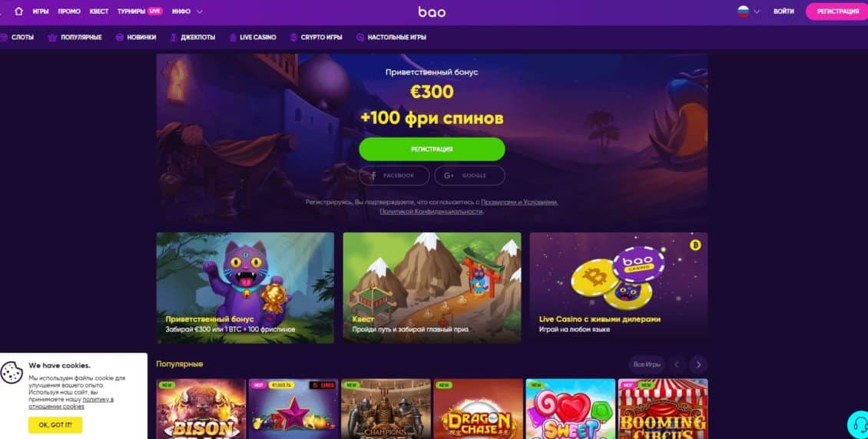Open the Политикой Конфиденциальности link
Screen dimensions: 868x439
click(431, 211)
